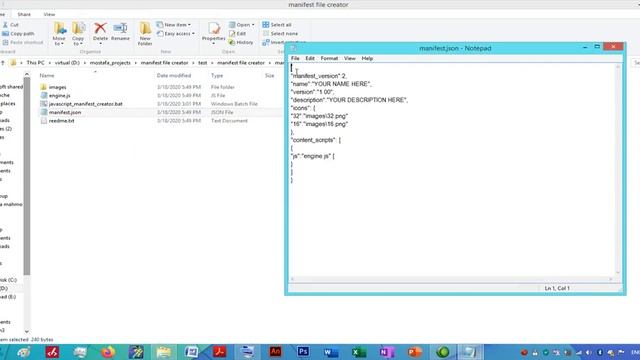Select the readme.txt file

(61, 121)
